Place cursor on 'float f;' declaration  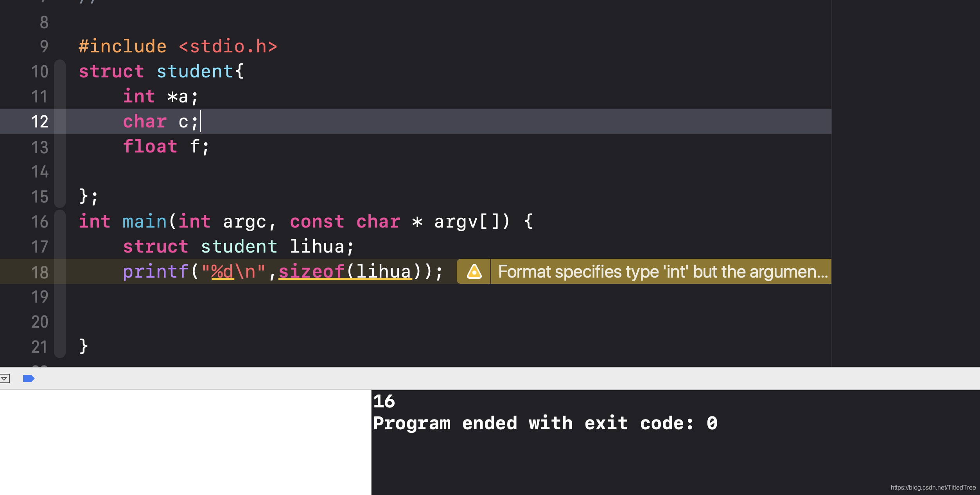pos(166,147)
